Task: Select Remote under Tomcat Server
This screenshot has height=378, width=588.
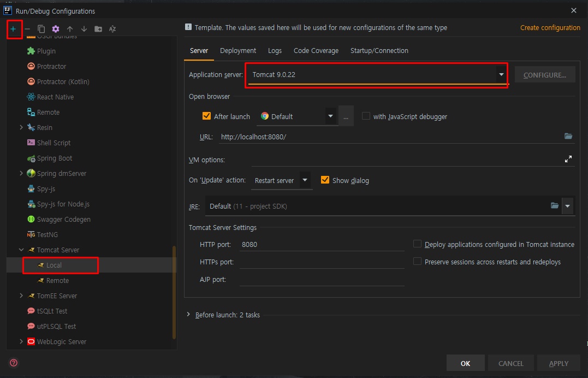Action: coord(57,280)
